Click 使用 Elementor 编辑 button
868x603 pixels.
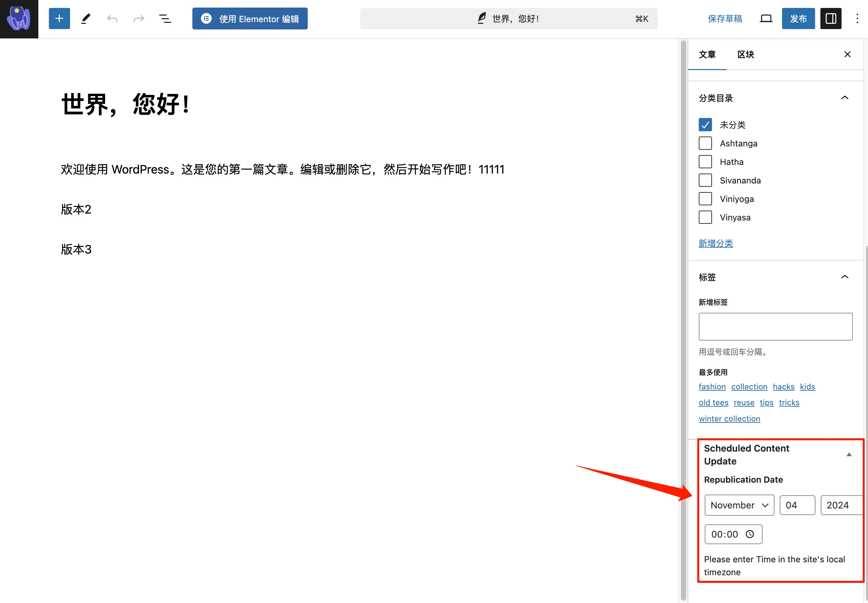250,19
